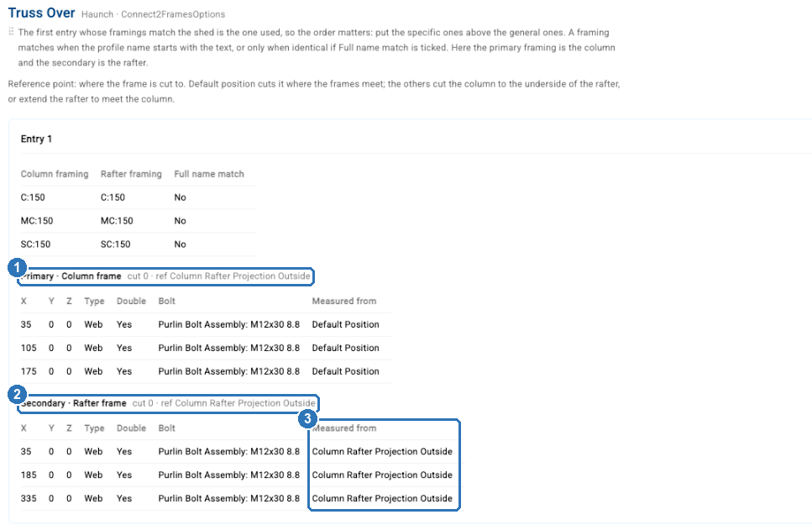This screenshot has width=812, height=525.
Task: Select the "Haunch · Connect2FramesOptions" subtitle
Action: pos(154,14)
